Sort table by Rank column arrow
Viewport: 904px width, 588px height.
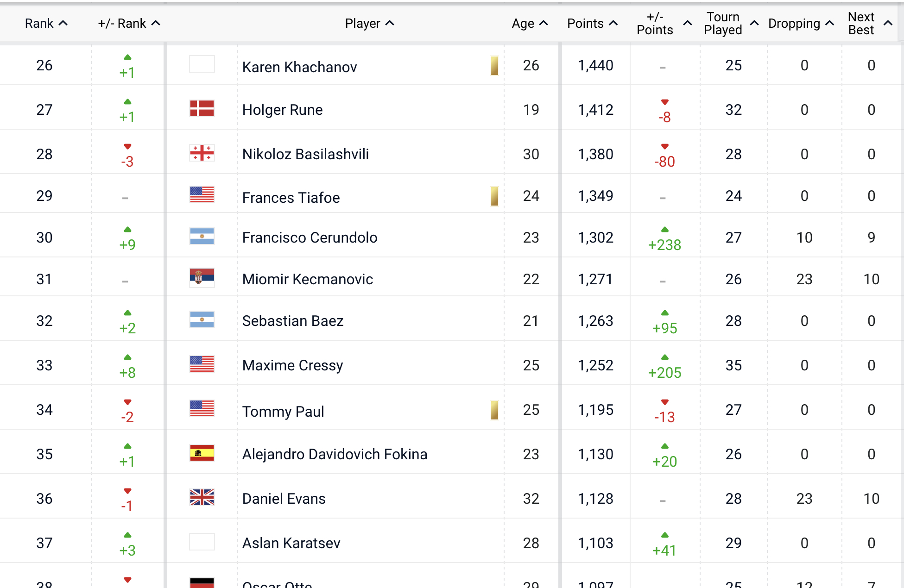(x=63, y=23)
